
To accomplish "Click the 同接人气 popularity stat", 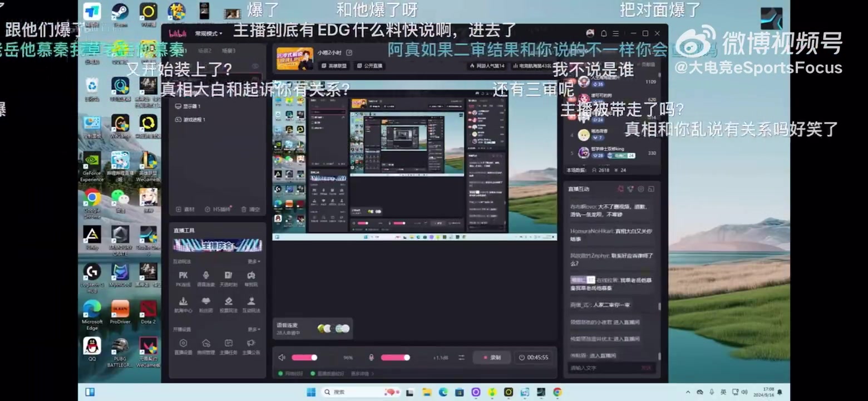I will click(487, 66).
